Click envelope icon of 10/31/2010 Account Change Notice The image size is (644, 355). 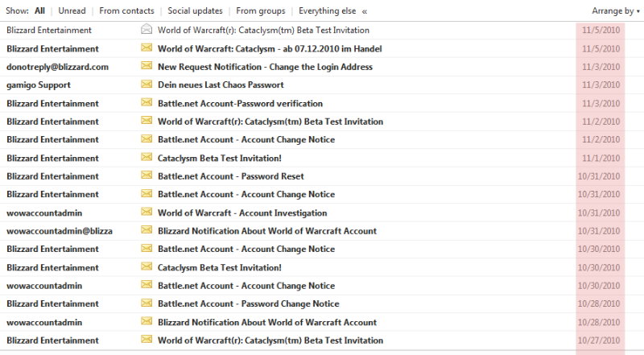coord(147,193)
